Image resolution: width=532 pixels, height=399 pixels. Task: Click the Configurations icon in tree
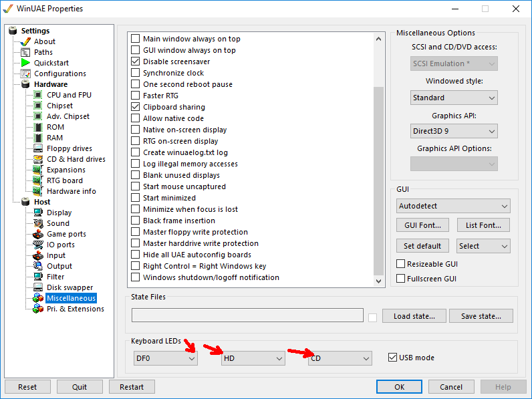[x=25, y=74]
